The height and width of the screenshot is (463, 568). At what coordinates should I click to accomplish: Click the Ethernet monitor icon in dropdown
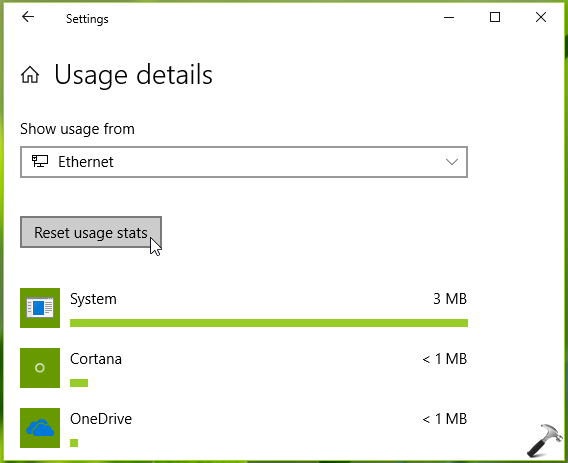click(x=40, y=161)
